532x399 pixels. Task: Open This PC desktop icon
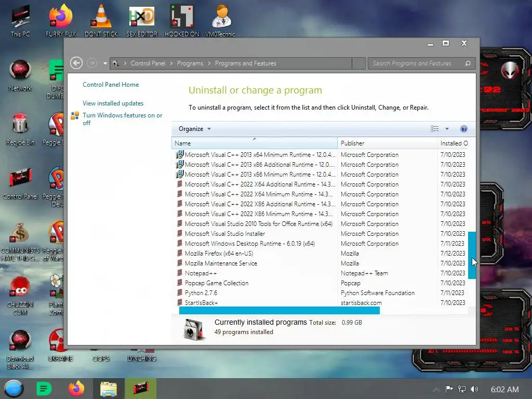click(x=20, y=21)
